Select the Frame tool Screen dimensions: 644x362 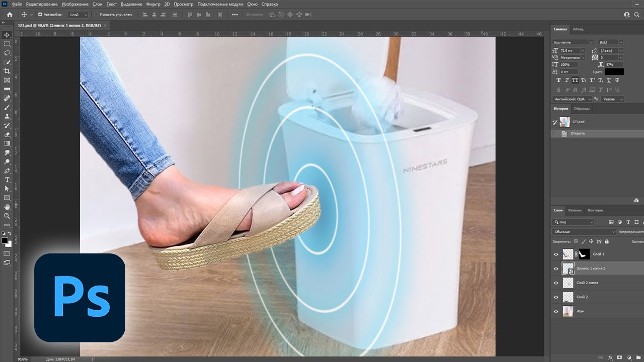click(x=7, y=80)
